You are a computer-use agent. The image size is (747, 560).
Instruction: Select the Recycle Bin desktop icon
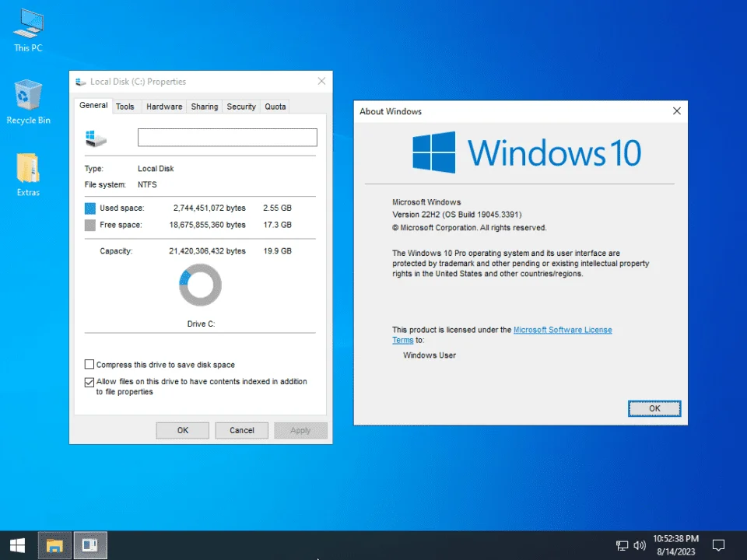tap(28, 102)
